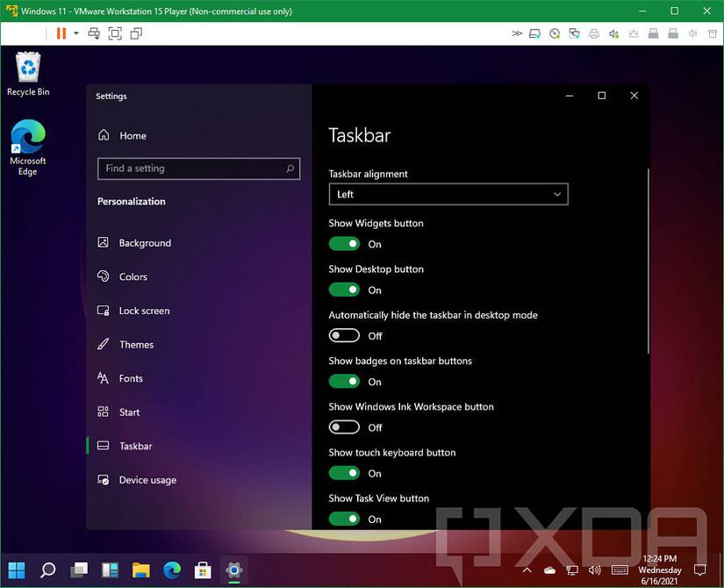The width and height of the screenshot is (724, 588).
Task: Open the VMware power options dropdown arrow
Action: click(76, 33)
